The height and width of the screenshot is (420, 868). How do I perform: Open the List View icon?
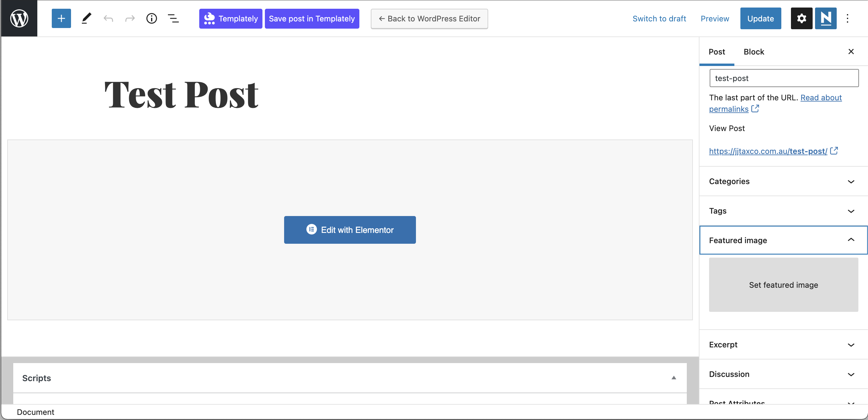point(173,18)
